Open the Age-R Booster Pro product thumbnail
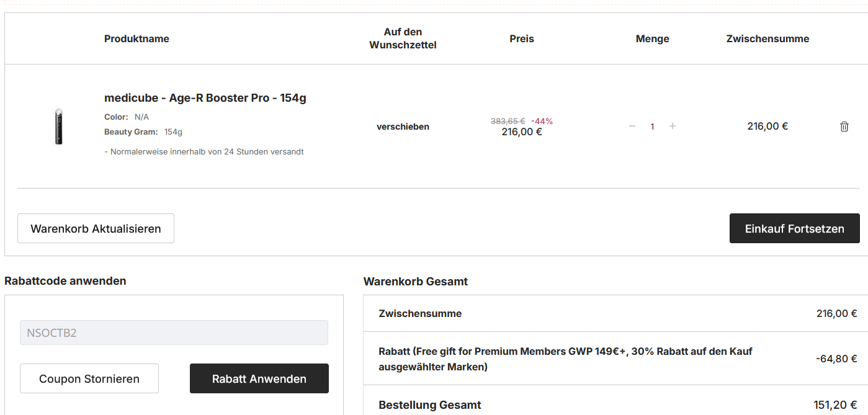Viewport: 868px width, 415px height. (x=59, y=127)
